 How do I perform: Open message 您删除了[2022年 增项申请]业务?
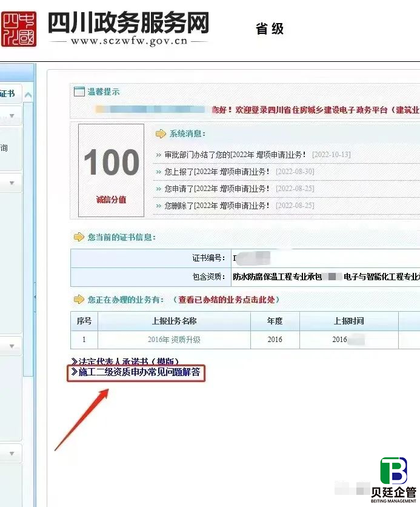point(217,206)
